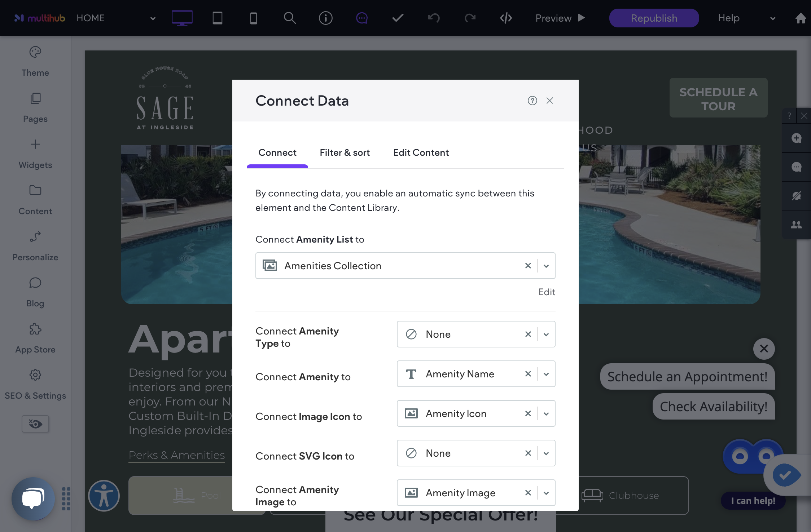This screenshot has height=532, width=811.
Task: Switch to mobile view icon
Action: point(254,18)
